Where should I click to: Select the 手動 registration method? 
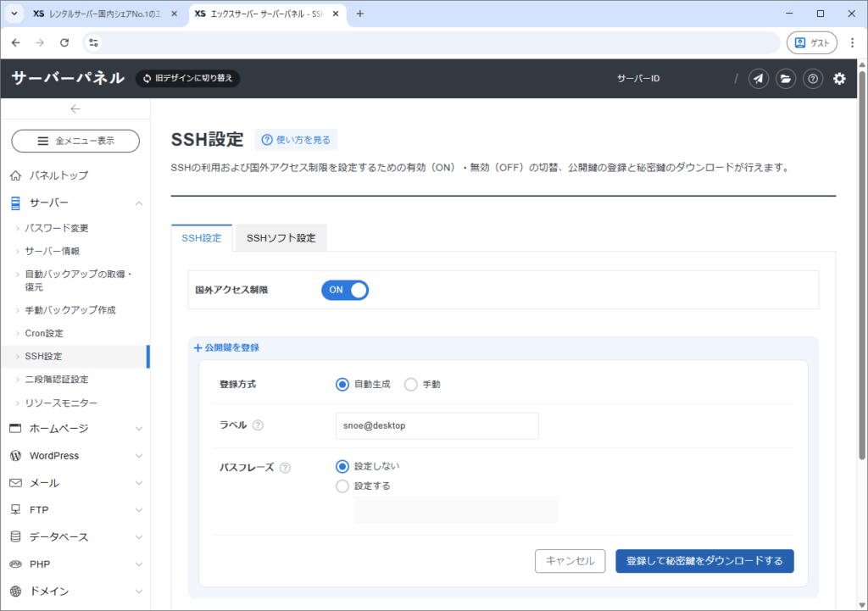412,384
